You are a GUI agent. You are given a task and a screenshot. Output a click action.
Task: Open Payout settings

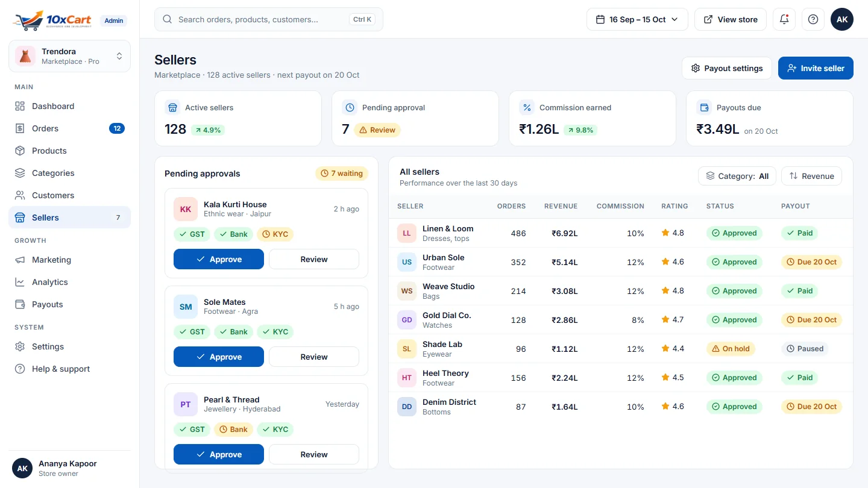[727, 68]
